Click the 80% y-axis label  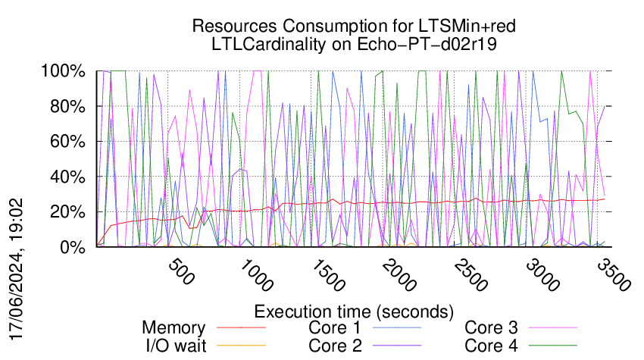[x=67, y=106]
